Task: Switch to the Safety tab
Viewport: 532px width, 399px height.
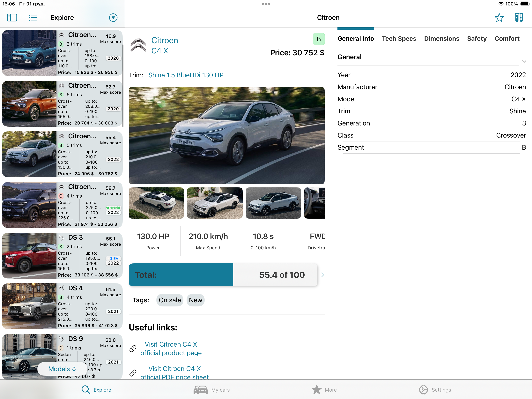Action: pos(477,39)
